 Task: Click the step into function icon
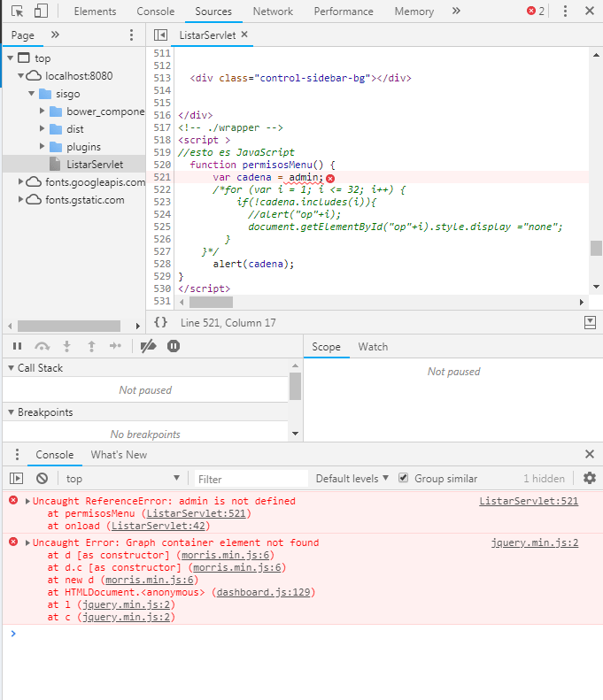click(67, 346)
